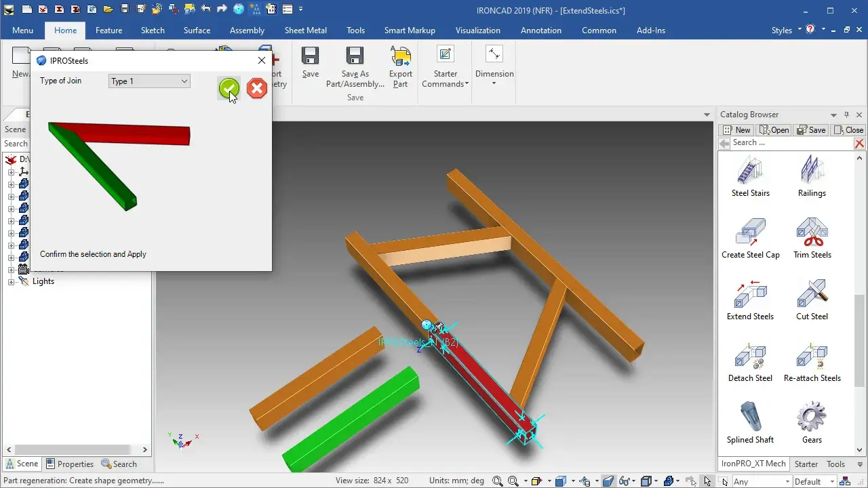This screenshot has width=868, height=488.
Task: Select the green steel beam in scene
Action: tap(351, 422)
